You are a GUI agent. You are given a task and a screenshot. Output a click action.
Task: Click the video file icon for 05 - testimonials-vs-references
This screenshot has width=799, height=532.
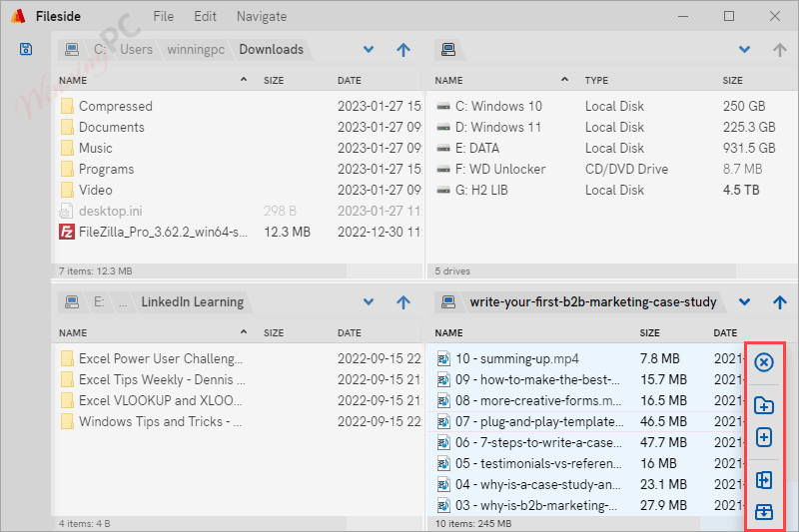443,464
